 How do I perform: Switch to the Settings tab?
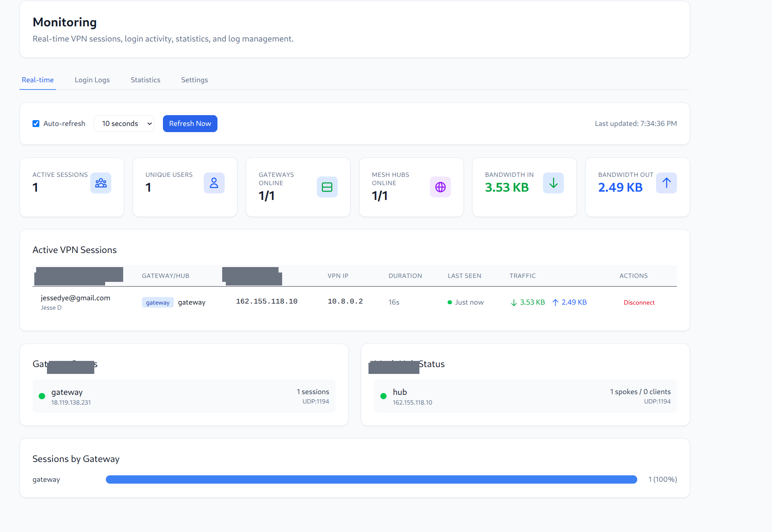click(x=194, y=80)
